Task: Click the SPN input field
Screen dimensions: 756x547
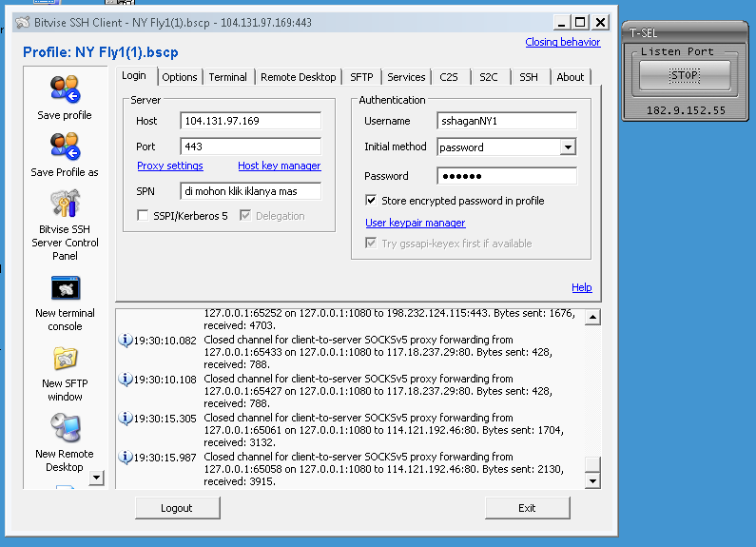Action: point(250,191)
